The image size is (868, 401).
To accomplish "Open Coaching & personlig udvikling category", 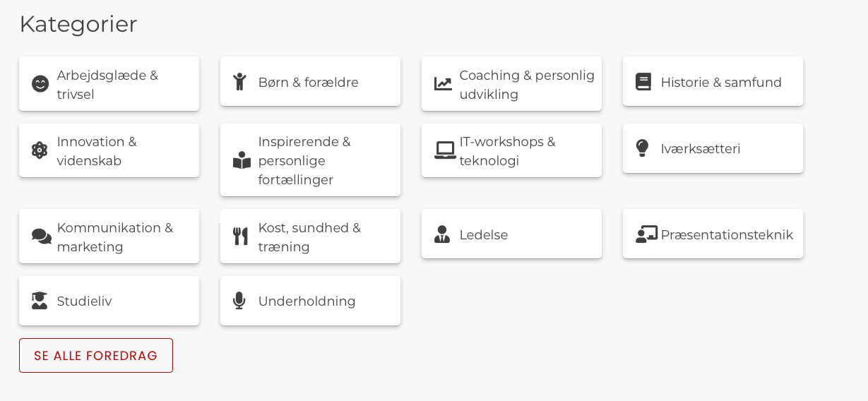I will coord(527,84).
